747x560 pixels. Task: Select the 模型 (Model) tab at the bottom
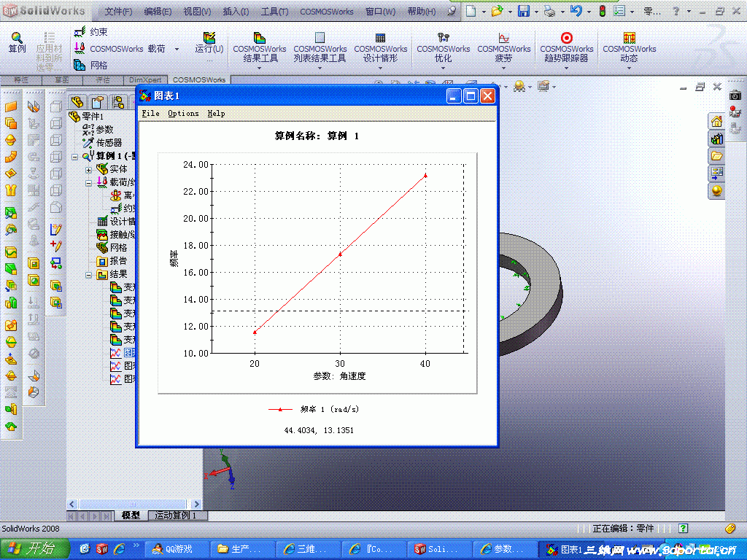131,516
